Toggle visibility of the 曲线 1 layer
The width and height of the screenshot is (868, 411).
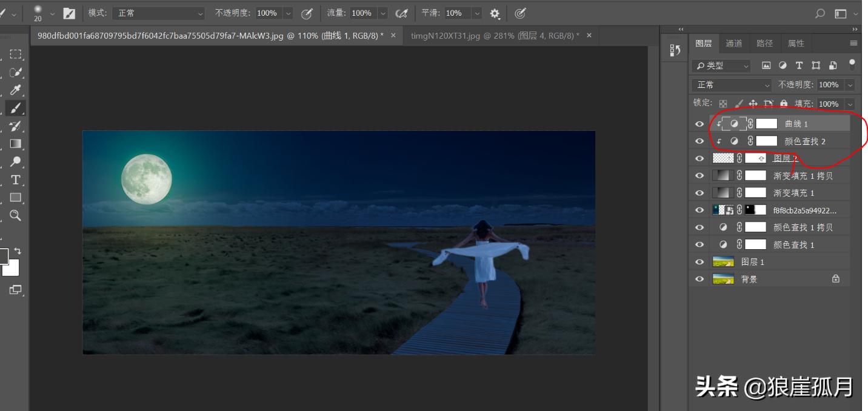(699, 123)
